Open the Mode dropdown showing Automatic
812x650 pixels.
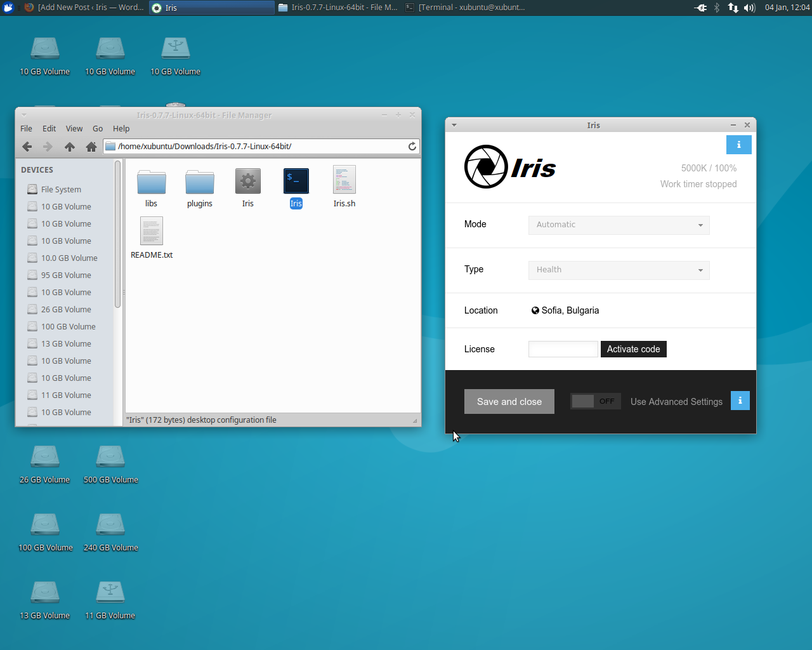[x=619, y=225]
